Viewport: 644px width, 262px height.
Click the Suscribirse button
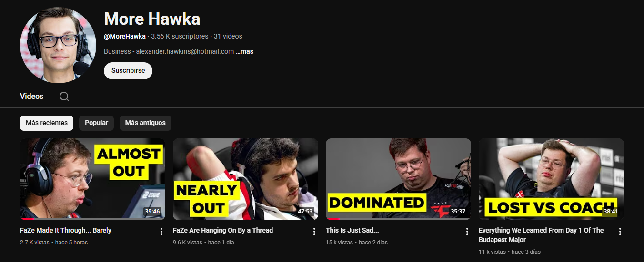click(128, 70)
